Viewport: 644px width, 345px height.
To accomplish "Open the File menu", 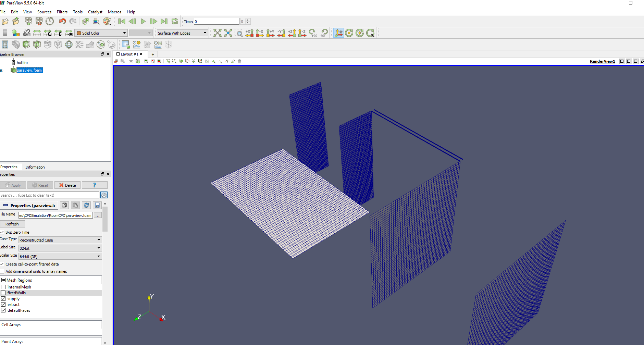I will click(x=3, y=12).
